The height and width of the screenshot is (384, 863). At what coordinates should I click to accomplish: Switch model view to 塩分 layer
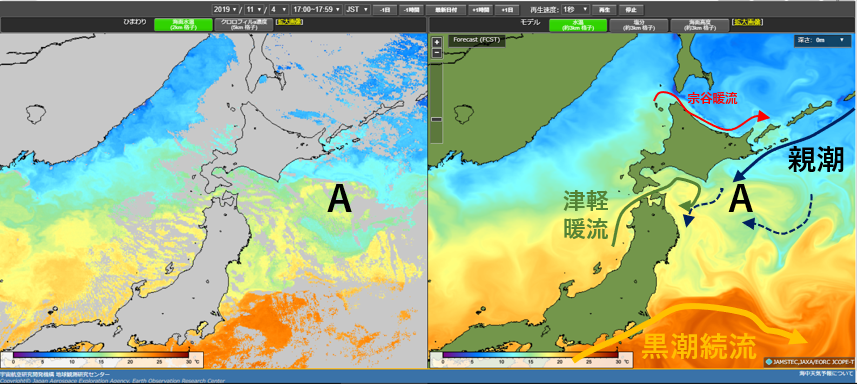(x=638, y=25)
